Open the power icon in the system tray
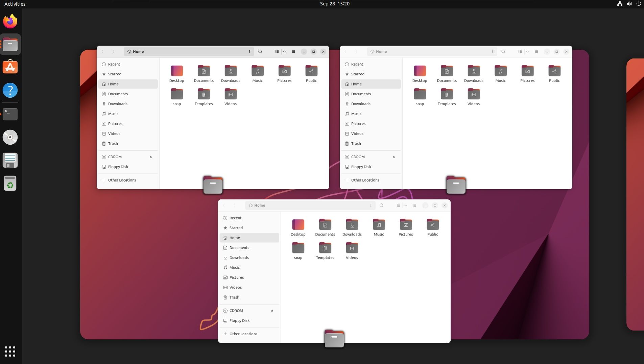Viewport: 644px width, 364px height. click(x=639, y=4)
